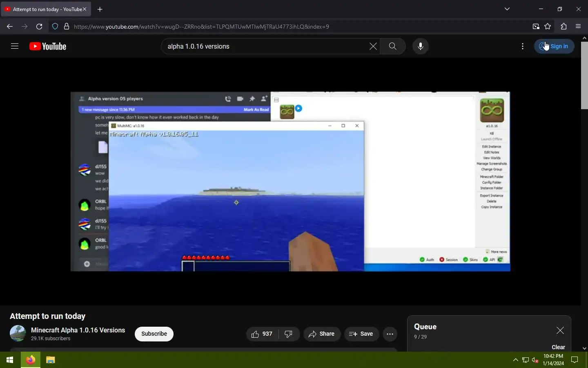The height and width of the screenshot is (368, 588).
Task: Go to the YouTube home logo
Action: [x=48, y=46]
